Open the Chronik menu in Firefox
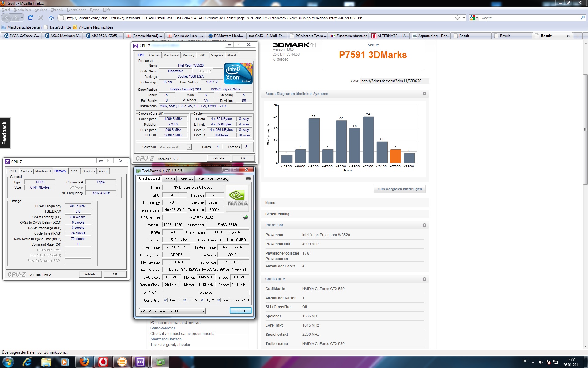Viewport: 588px width, 368px height. tap(57, 10)
